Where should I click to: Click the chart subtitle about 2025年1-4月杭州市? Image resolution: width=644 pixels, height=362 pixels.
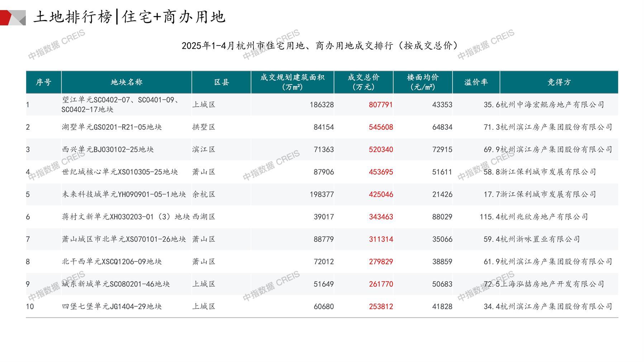click(320, 46)
